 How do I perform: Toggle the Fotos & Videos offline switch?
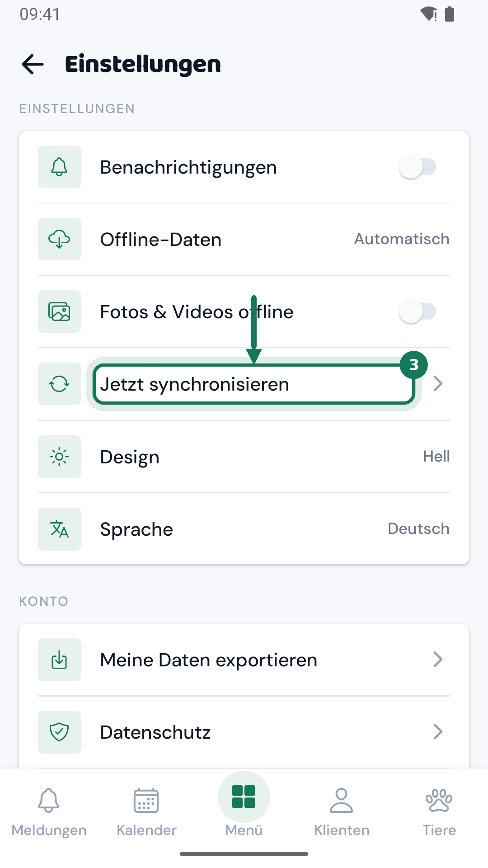point(418,311)
